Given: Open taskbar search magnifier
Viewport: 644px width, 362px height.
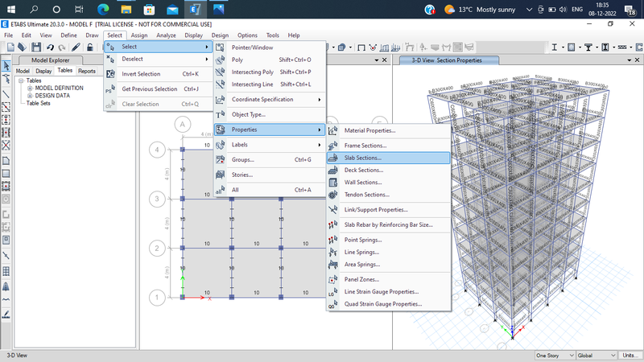Looking at the screenshot, I should coord(34,9).
